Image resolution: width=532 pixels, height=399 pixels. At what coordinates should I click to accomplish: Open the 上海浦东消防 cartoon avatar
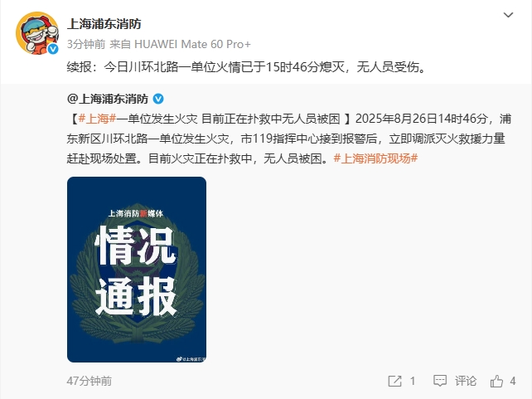(x=37, y=33)
